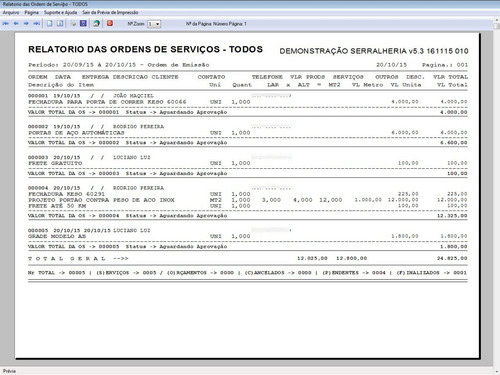This screenshot has height=375, width=500.
Task: Click DEMONSTRAÇÃO SERRALHERIA v5.3 header text
Action: (x=374, y=51)
